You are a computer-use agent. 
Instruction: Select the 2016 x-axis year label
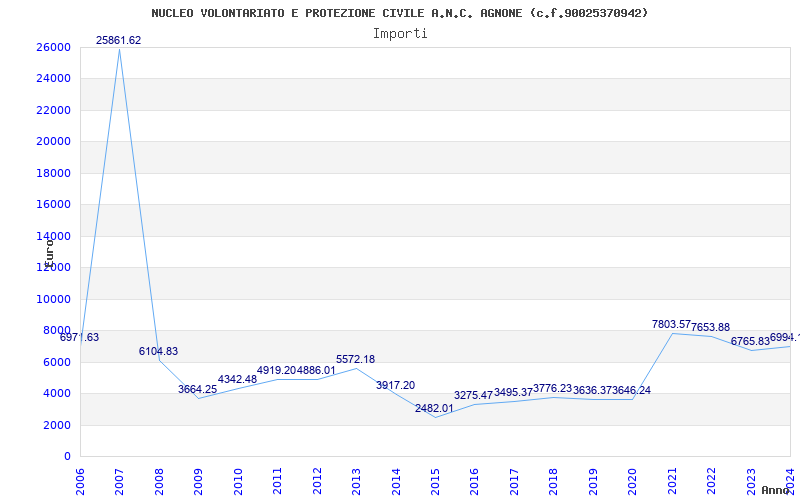[x=475, y=481]
